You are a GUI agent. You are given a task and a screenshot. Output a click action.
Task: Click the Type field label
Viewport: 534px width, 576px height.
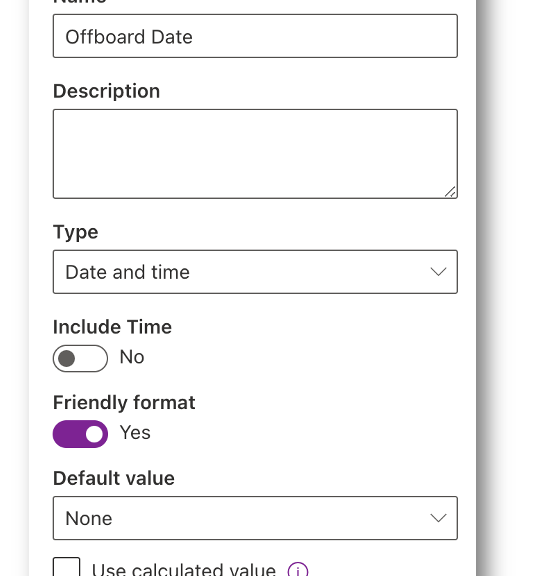[76, 232]
